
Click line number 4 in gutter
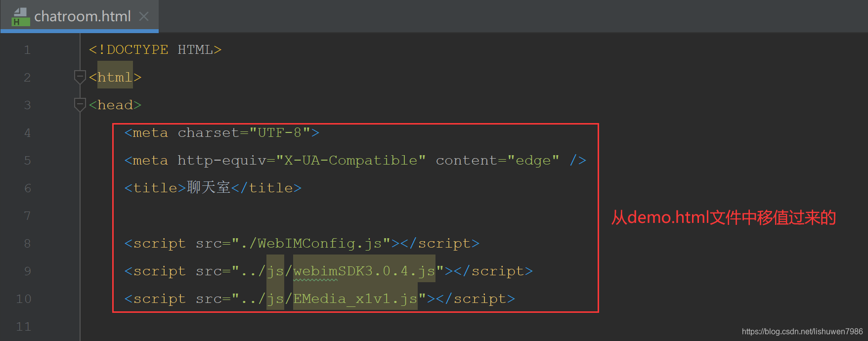[27, 133]
